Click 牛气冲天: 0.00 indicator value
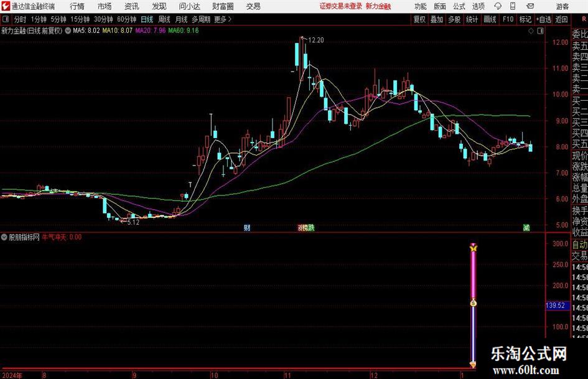Image resolution: width=588 pixels, height=379 pixels. pos(62,237)
